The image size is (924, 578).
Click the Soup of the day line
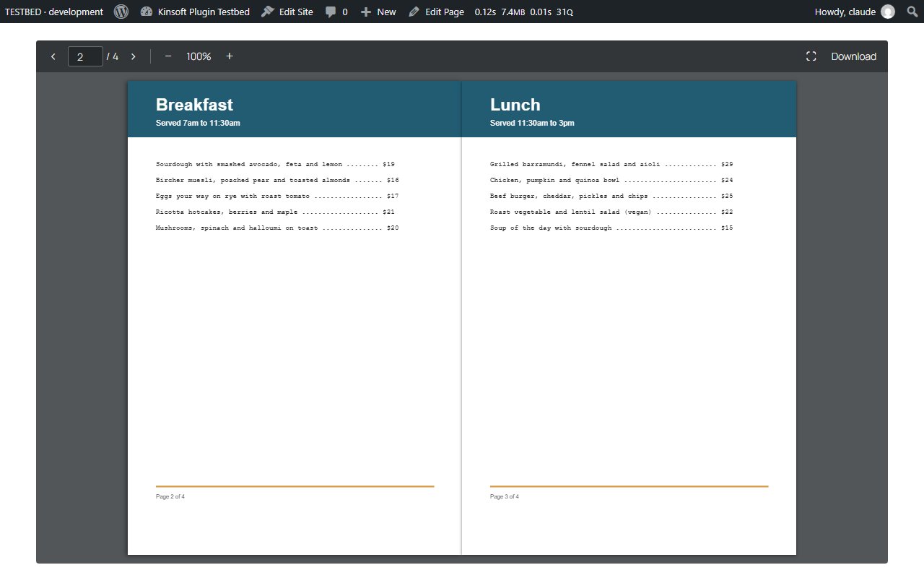coord(611,228)
